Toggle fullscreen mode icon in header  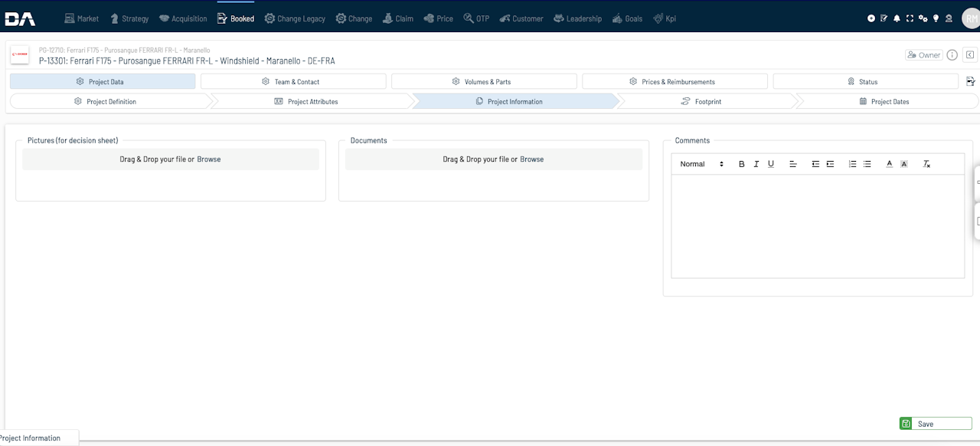(x=910, y=18)
